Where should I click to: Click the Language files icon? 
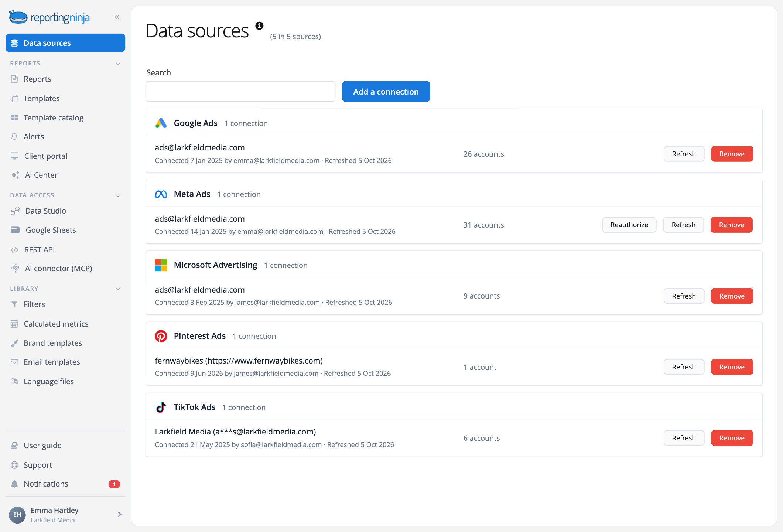click(14, 381)
